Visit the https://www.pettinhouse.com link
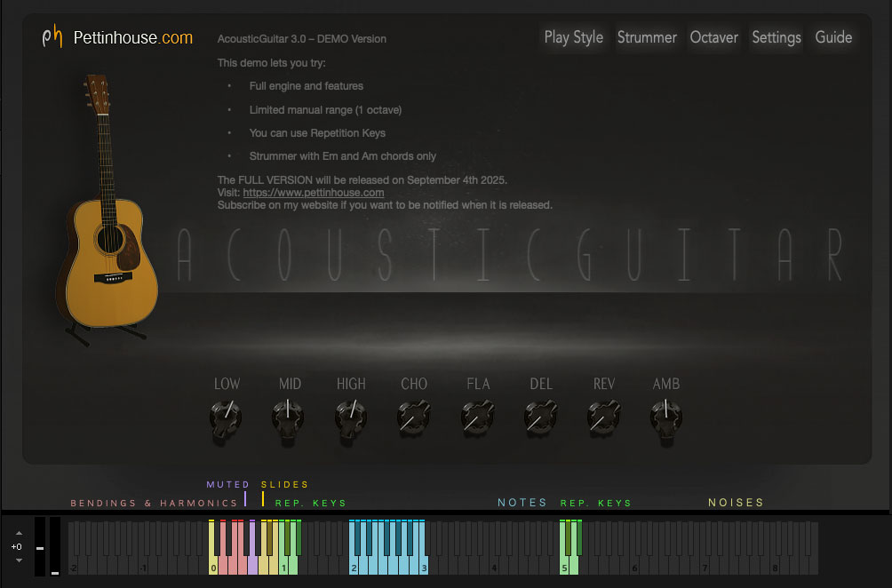 314,193
